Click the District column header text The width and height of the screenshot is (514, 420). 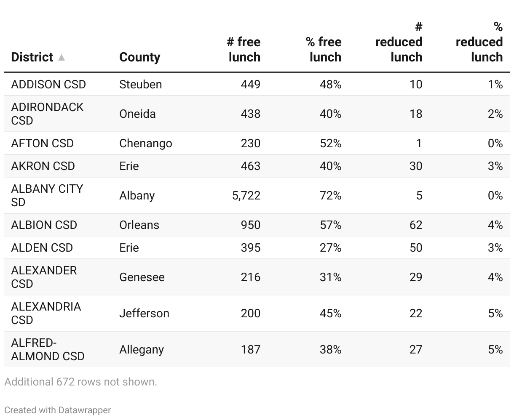(32, 57)
